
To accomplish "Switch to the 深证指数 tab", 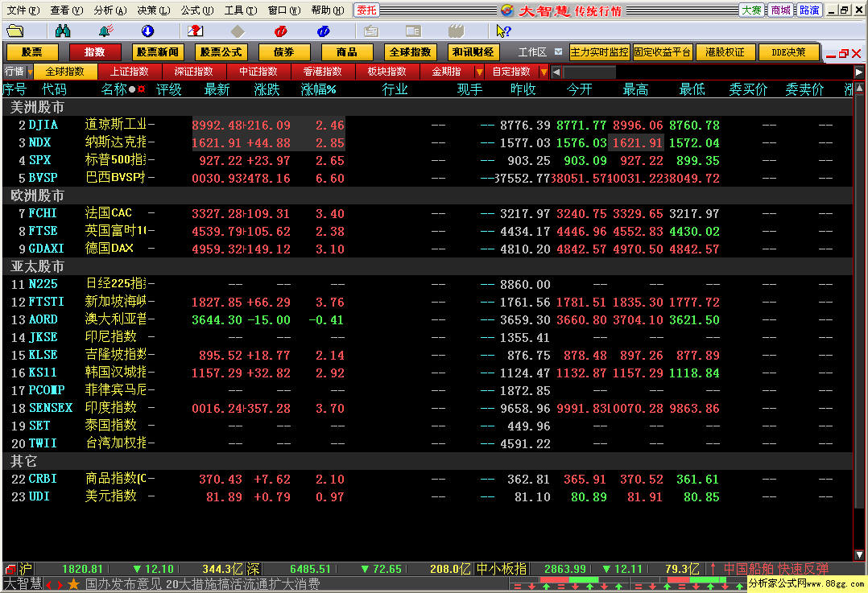I will tap(194, 72).
